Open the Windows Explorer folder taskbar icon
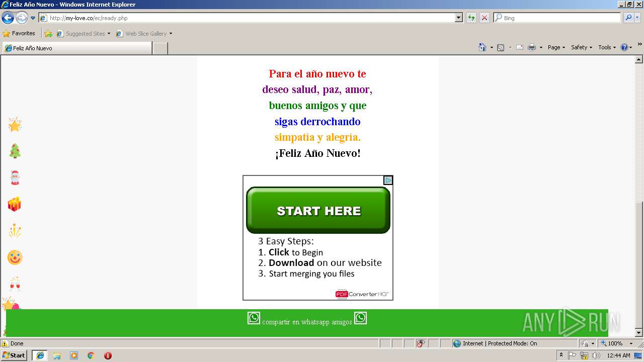 pyautogui.click(x=57, y=355)
